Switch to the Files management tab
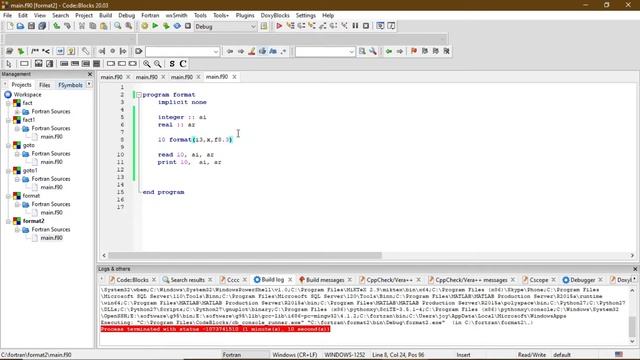 tap(44, 85)
